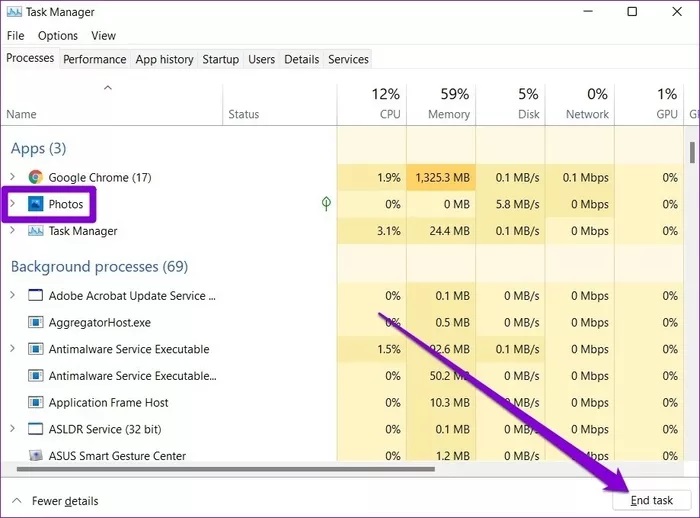Expand the Google Chrome process group
The width and height of the screenshot is (700, 518).
(x=12, y=177)
